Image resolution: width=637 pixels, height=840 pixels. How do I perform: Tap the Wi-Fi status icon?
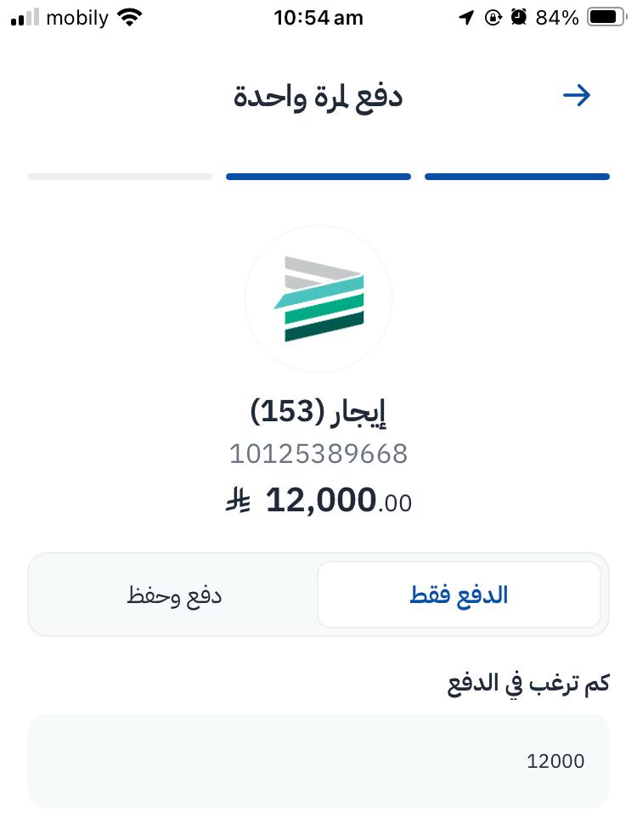[129, 18]
